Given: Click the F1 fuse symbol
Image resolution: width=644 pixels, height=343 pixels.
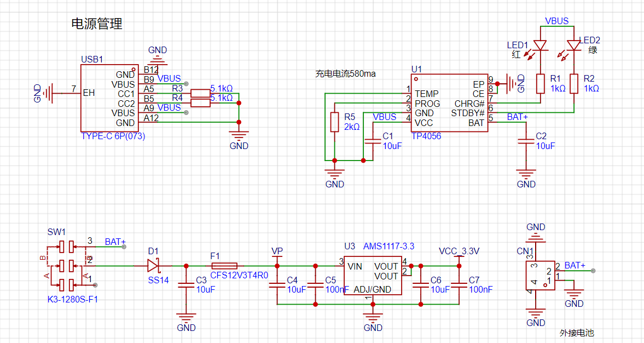Looking at the screenshot, I should 224,266.
